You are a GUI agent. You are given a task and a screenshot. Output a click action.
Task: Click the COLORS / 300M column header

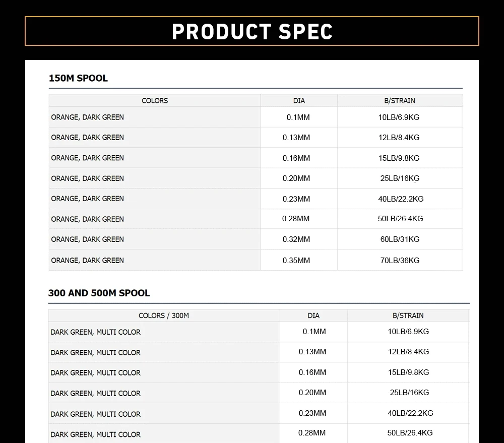(x=164, y=315)
